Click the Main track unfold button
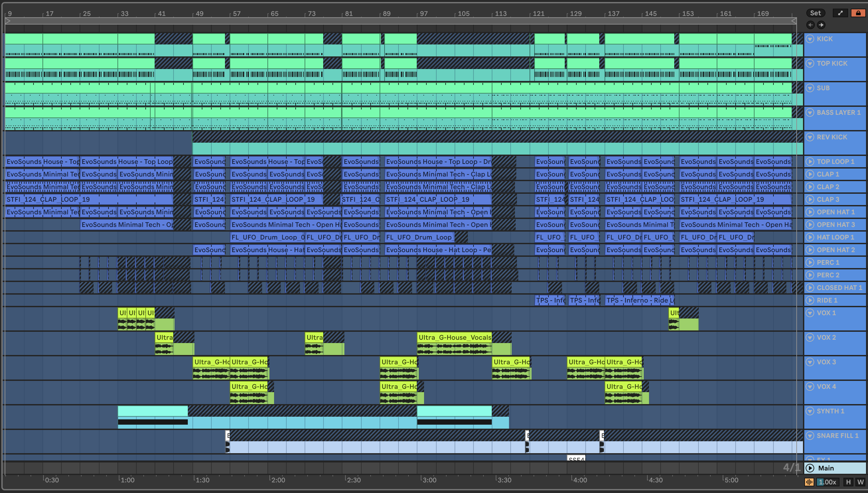 tap(810, 468)
